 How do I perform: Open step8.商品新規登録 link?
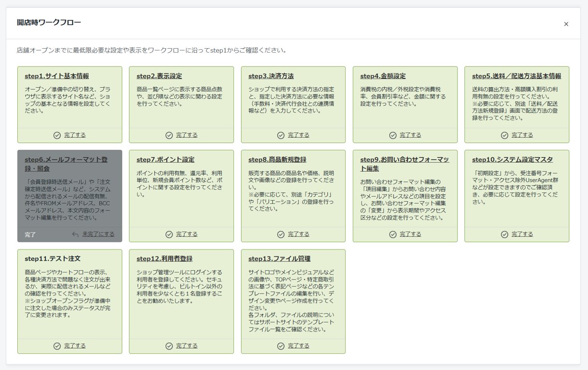(277, 160)
